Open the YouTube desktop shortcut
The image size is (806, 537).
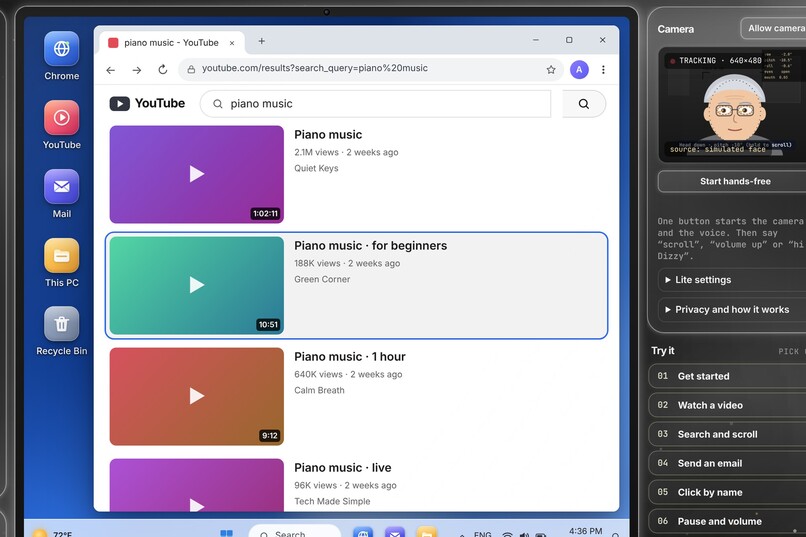click(x=62, y=125)
